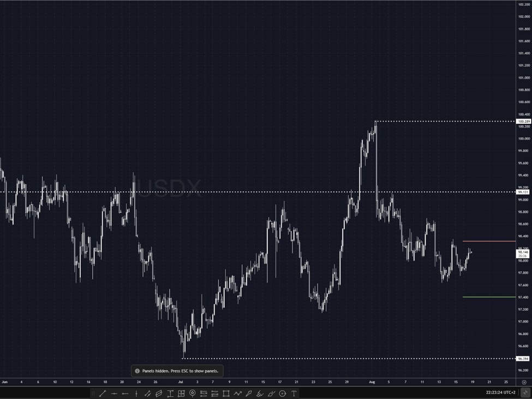This screenshot has height=399, width=532.
Task: Select the green horizontal line segment
Action: coord(488,297)
